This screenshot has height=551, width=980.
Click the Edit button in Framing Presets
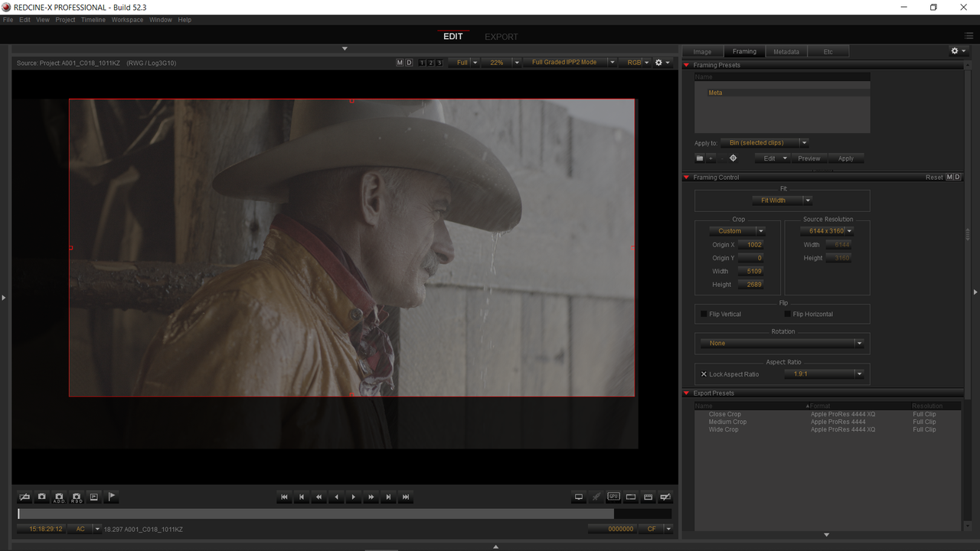pyautogui.click(x=773, y=158)
